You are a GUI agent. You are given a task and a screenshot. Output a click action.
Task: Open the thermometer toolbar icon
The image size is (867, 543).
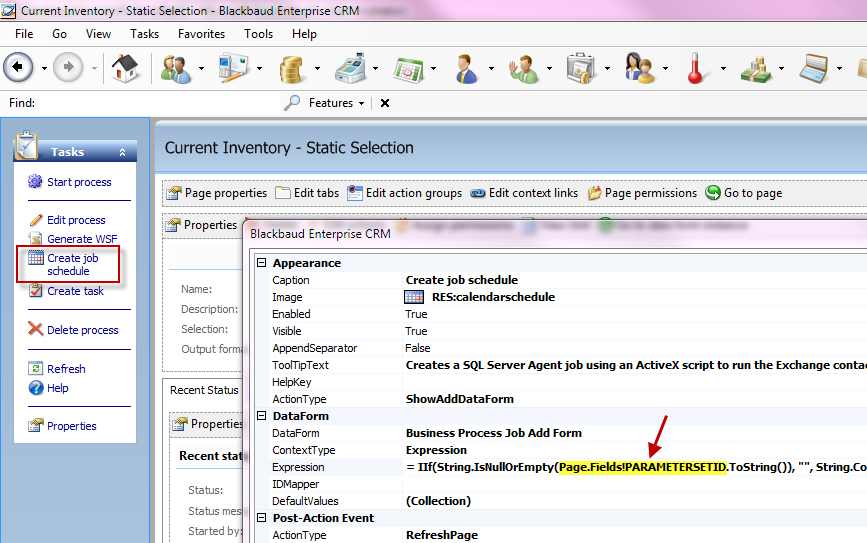click(695, 69)
